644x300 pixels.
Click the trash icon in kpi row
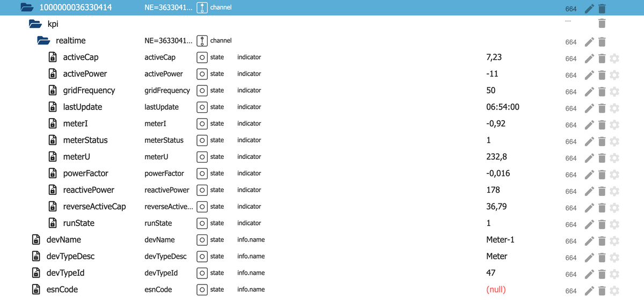[602, 23]
